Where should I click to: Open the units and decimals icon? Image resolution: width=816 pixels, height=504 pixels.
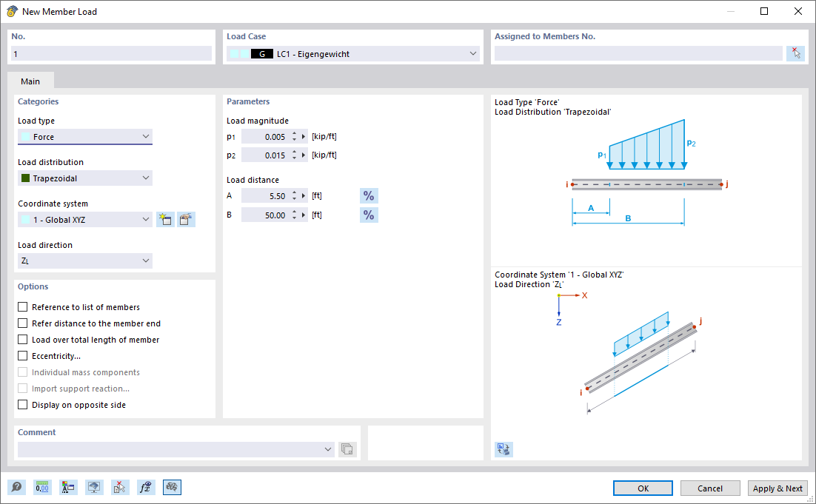[42, 488]
